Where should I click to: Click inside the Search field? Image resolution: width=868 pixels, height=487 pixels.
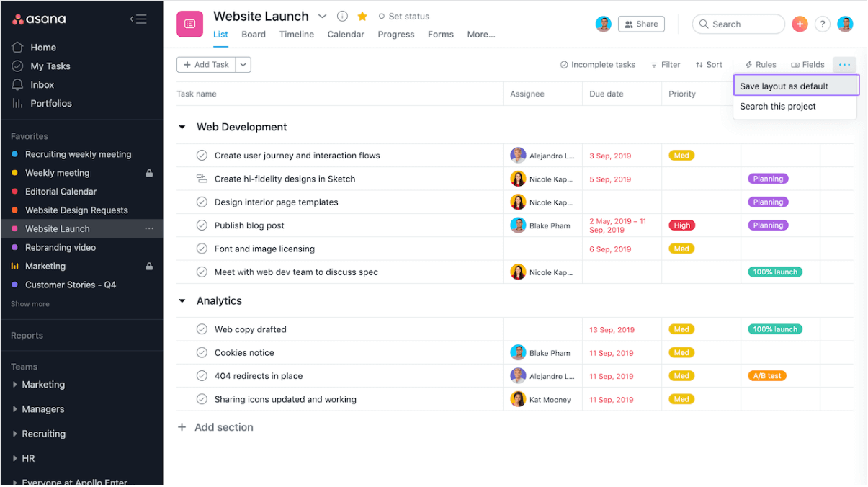738,24
